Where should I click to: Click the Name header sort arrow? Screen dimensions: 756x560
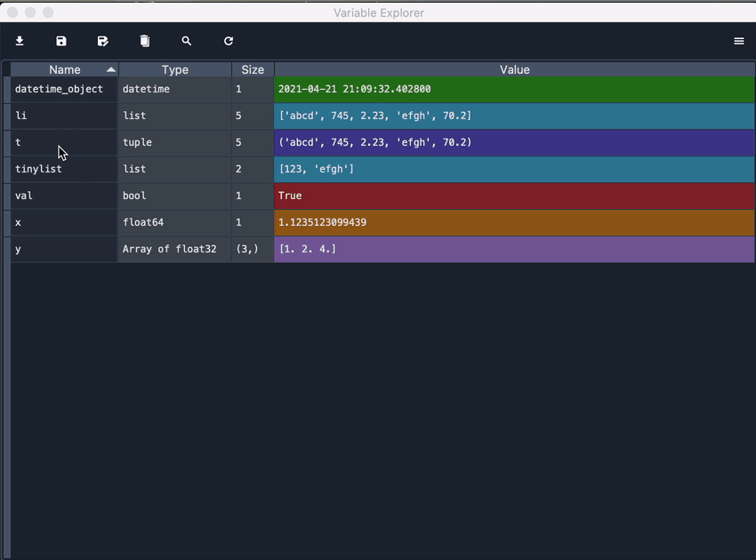pos(113,69)
